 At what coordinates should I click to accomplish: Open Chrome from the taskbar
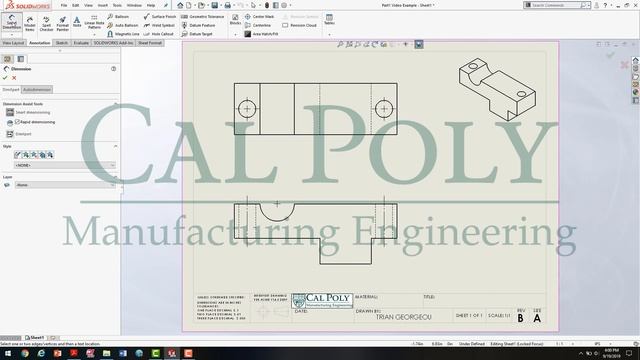coord(24,353)
